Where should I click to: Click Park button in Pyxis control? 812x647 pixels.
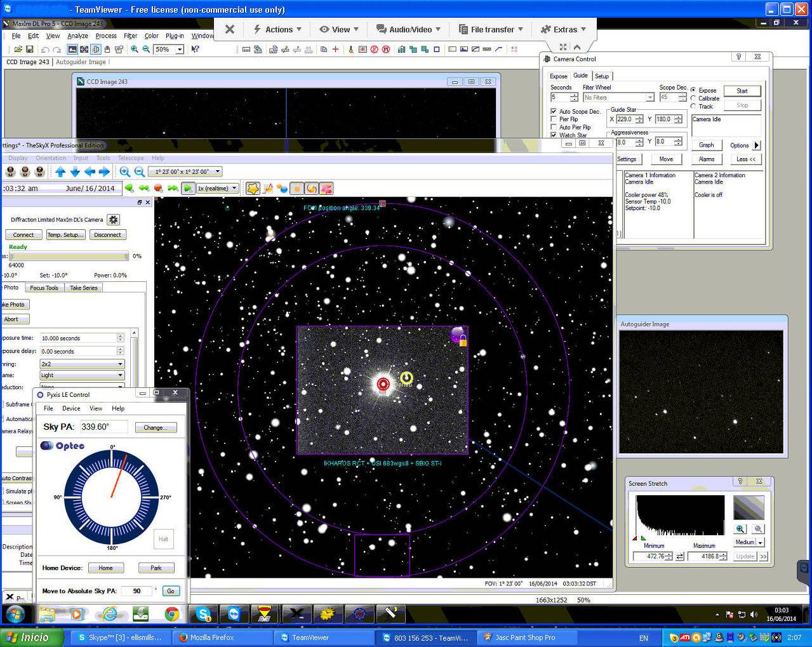point(156,568)
